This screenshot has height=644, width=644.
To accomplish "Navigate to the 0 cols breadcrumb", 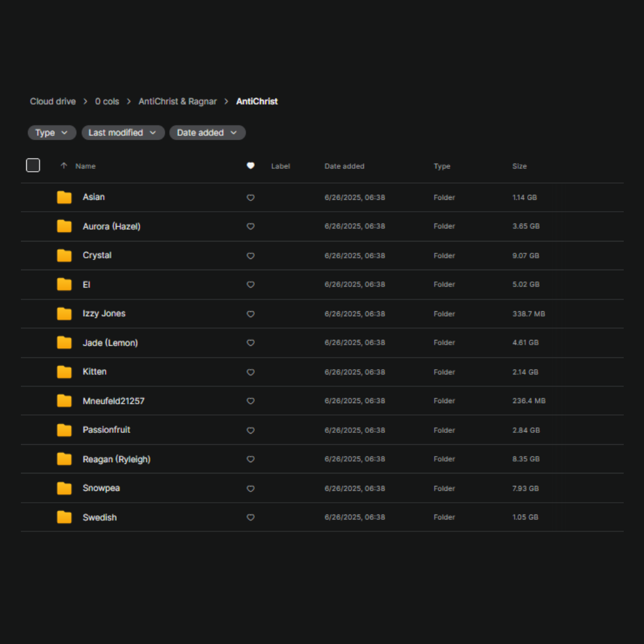I will point(107,101).
